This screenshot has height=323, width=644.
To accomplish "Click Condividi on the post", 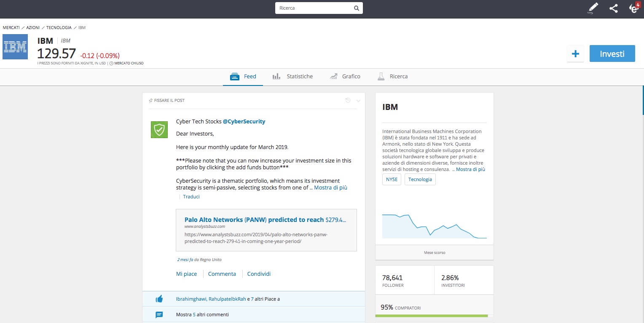I will [259, 274].
